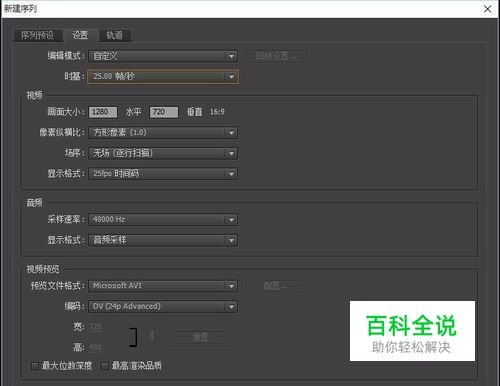Click the 回放设置 button
The height and width of the screenshot is (386, 500).
coord(276,56)
